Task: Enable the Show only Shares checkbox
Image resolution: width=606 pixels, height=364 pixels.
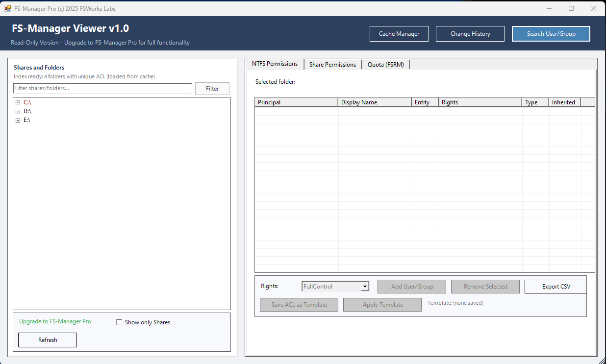Action: click(119, 322)
